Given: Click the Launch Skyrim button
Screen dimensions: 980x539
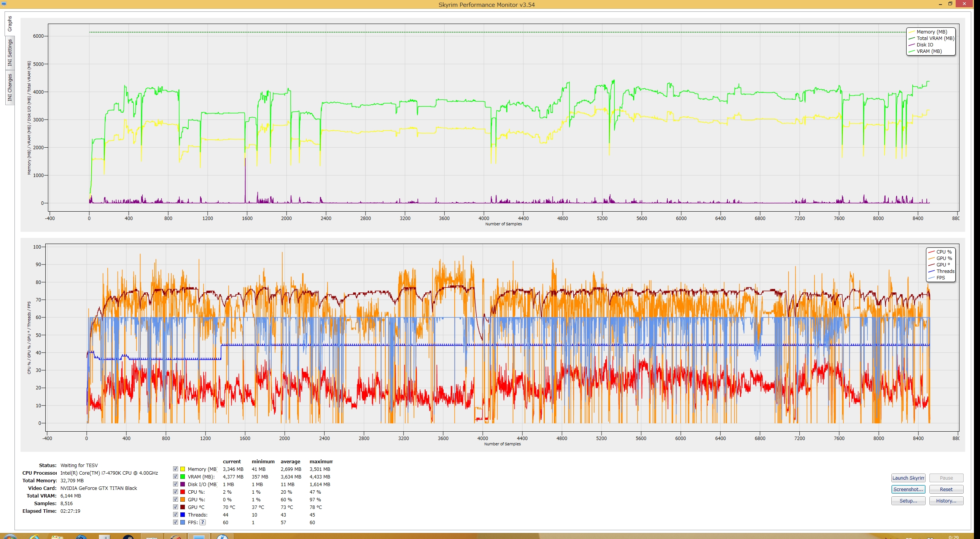Looking at the screenshot, I should [908, 478].
